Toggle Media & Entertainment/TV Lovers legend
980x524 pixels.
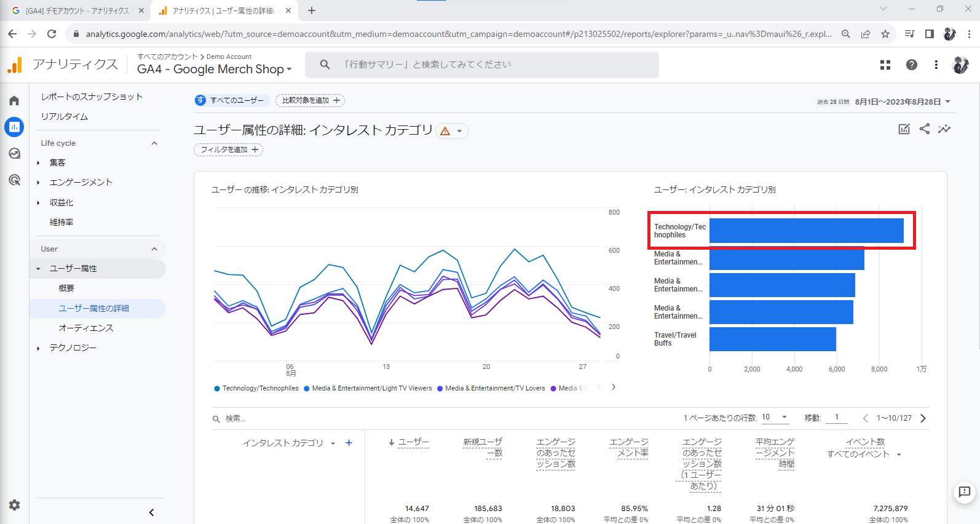[491, 388]
